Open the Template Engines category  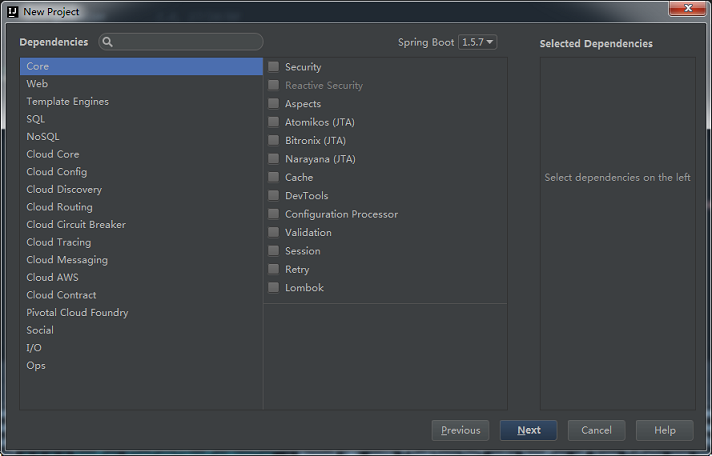point(141,101)
